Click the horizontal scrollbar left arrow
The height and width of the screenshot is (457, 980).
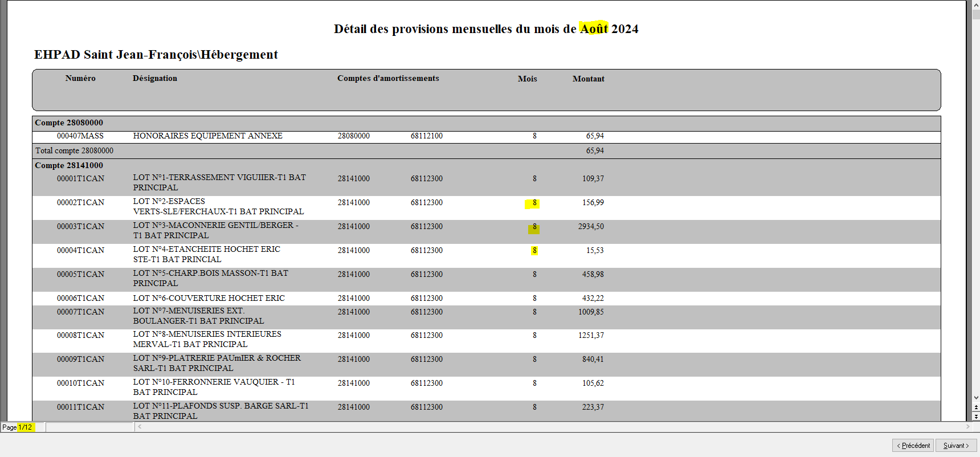140,427
